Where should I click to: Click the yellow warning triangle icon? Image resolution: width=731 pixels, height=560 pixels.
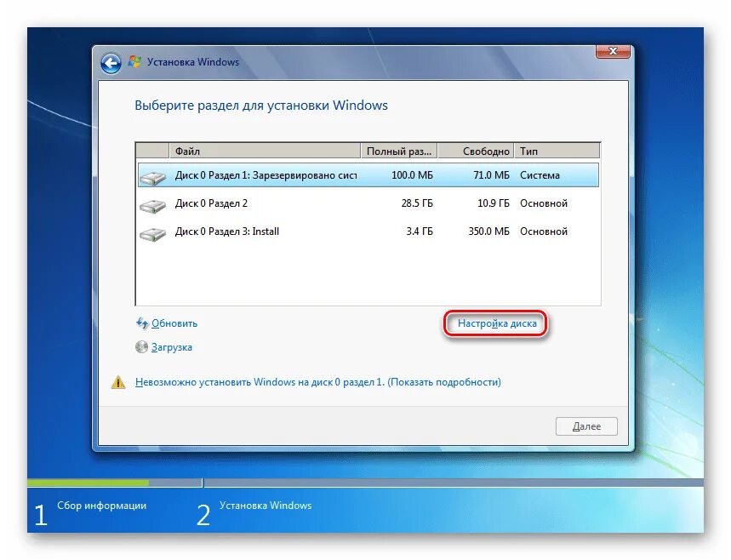(118, 382)
